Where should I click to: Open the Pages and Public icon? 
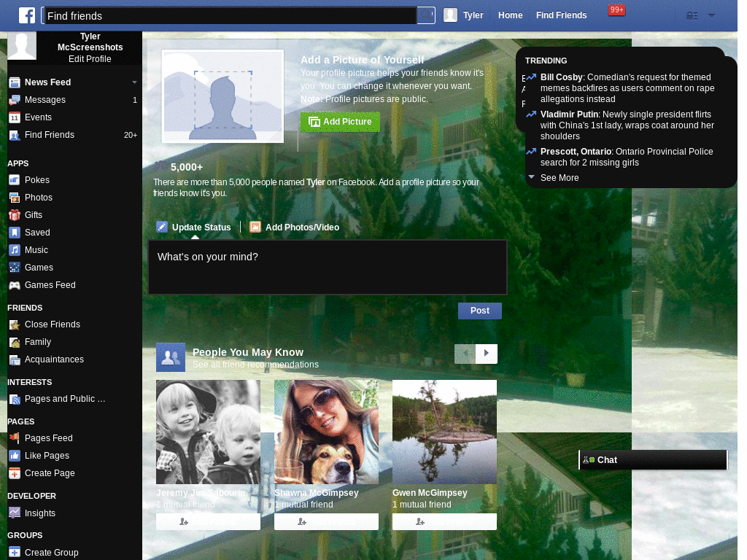click(15, 399)
